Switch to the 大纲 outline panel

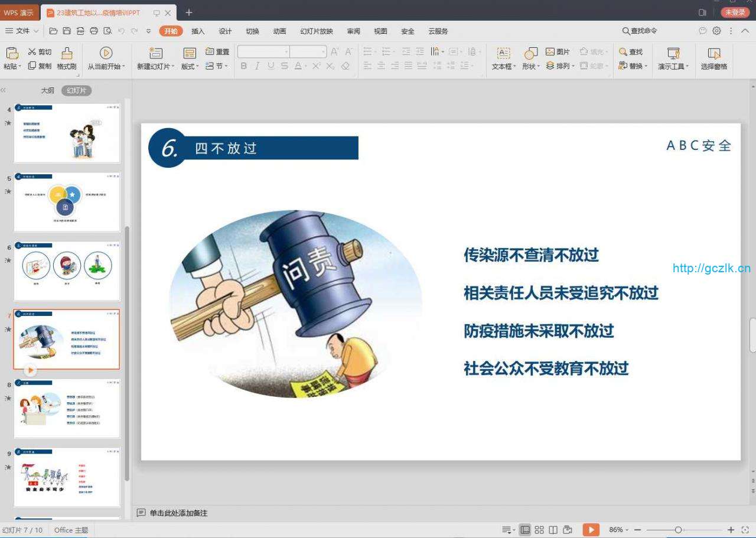[x=47, y=90]
